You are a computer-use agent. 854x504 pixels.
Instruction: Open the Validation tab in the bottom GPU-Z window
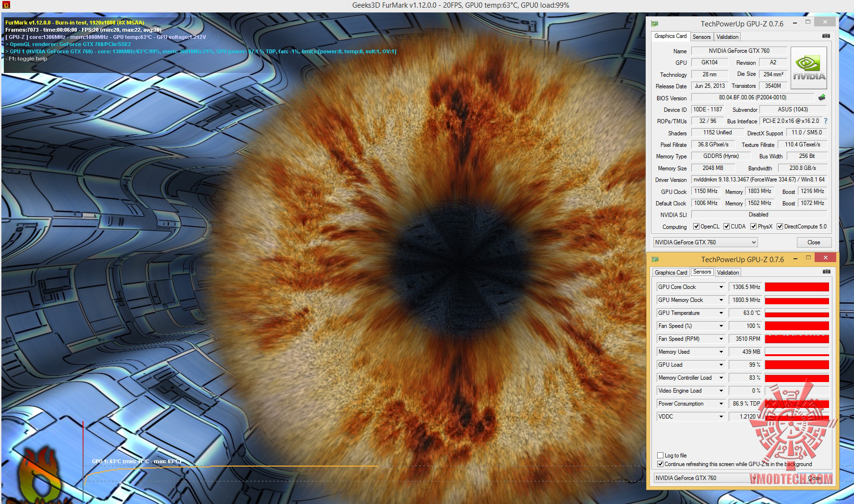(728, 273)
